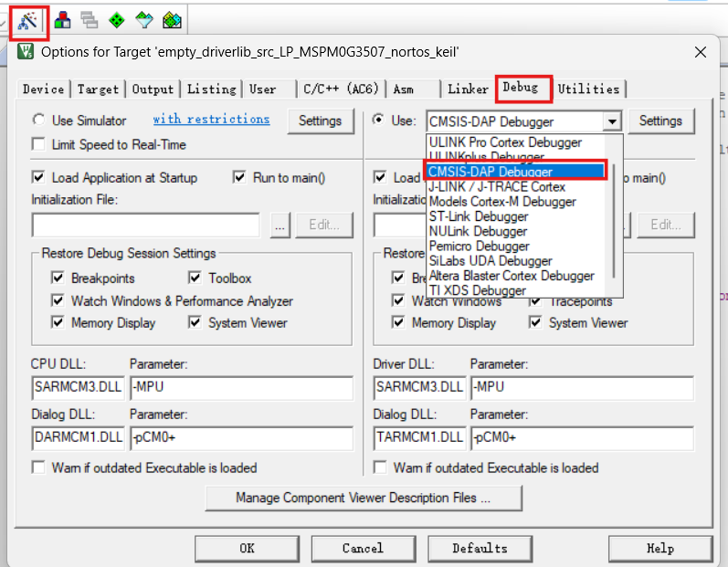Open Options for Target magic wand icon
This screenshot has width=728, height=567.
pyautogui.click(x=27, y=21)
